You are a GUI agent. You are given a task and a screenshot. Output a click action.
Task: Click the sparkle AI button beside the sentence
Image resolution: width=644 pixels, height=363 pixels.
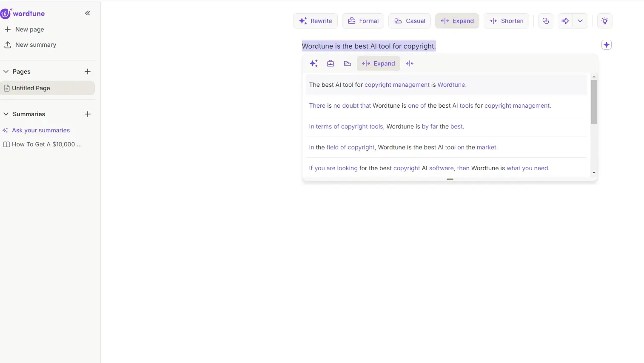[606, 45]
